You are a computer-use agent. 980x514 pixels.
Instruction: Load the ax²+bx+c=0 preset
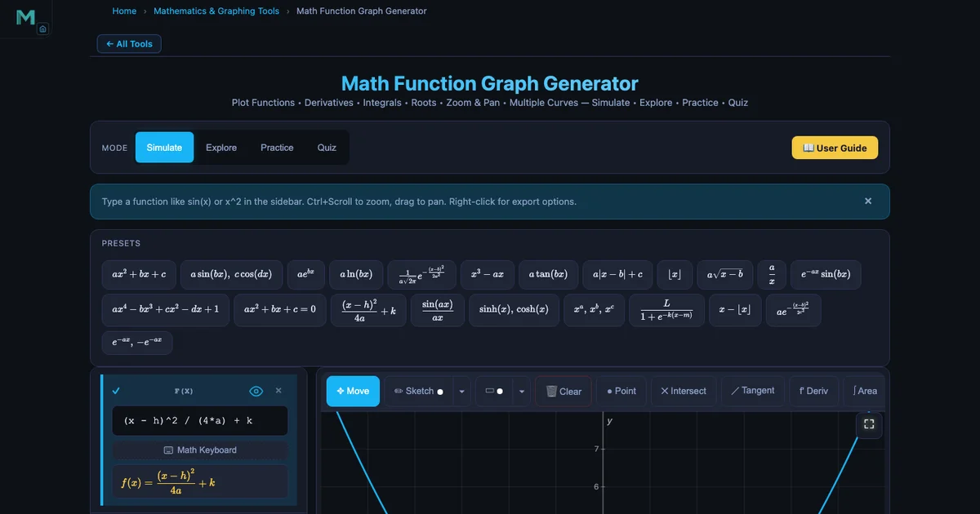point(279,309)
